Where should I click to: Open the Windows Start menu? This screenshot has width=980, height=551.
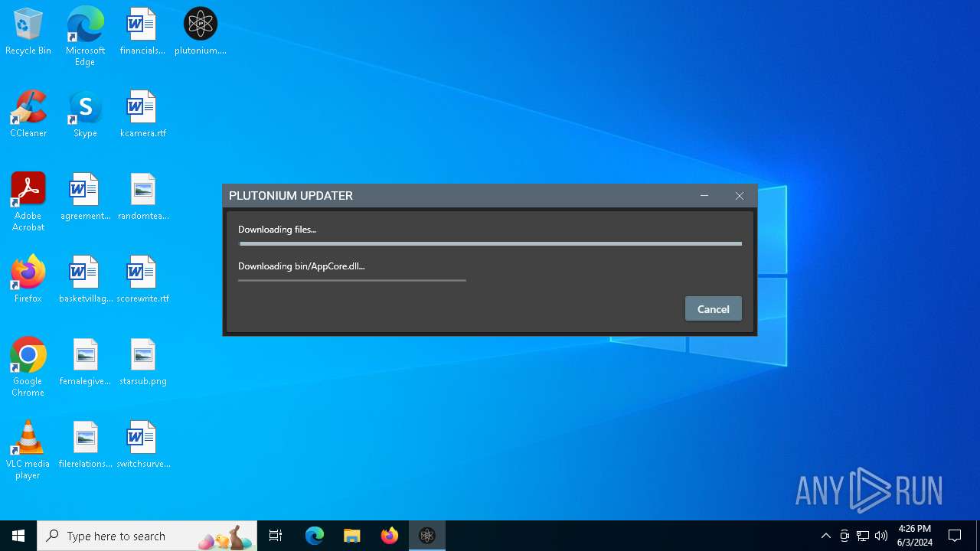tap(18, 536)
